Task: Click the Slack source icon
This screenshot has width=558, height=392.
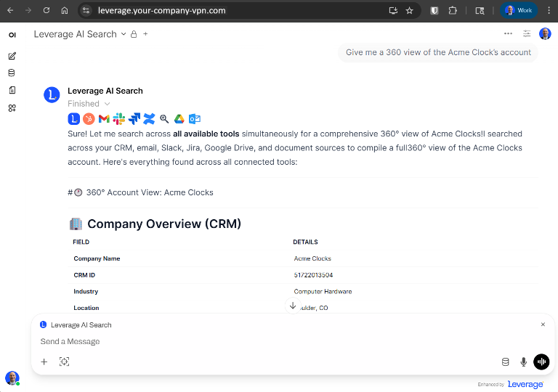Action: (119, 119)
